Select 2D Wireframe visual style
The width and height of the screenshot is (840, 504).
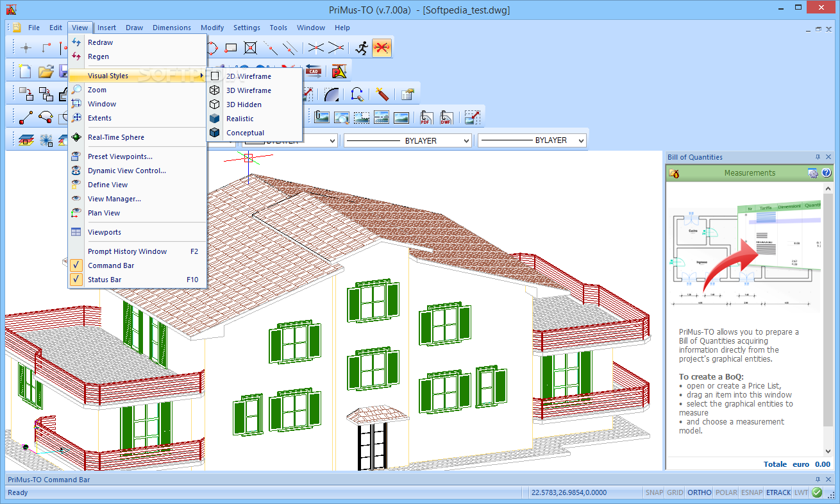pos(254,76)
